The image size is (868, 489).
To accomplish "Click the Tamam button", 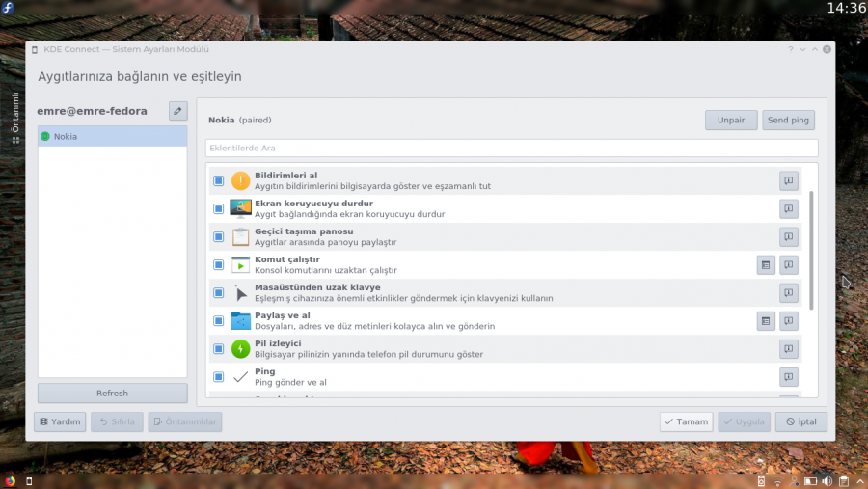I will (x=686, y=421).
